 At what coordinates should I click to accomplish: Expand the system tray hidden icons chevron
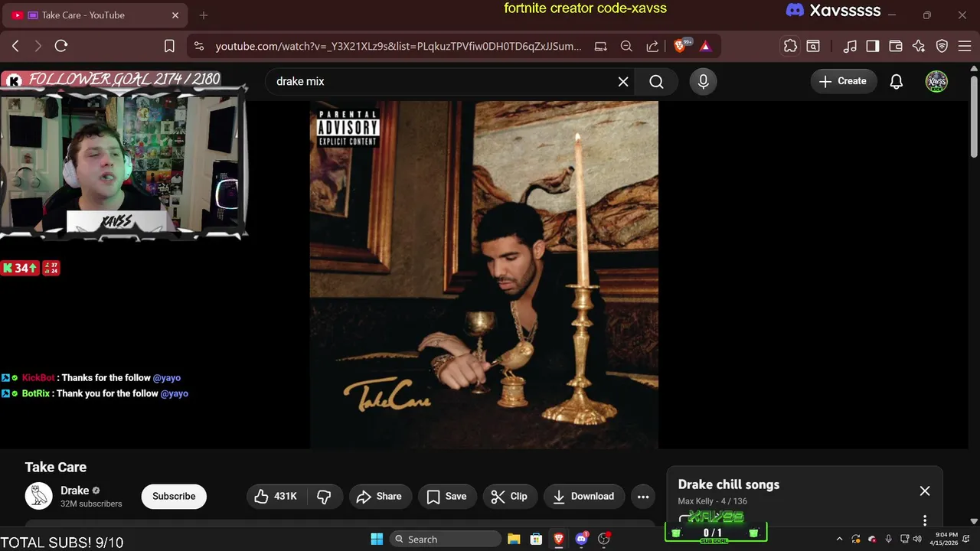pos(839,539)
